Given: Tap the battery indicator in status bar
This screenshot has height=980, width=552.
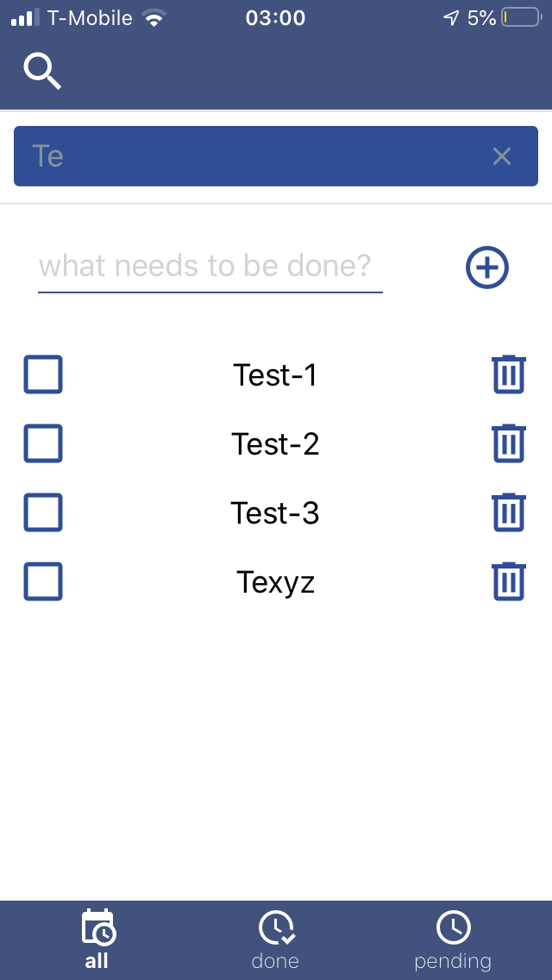Looking at the screenshot, I should [x=520, y=18].
